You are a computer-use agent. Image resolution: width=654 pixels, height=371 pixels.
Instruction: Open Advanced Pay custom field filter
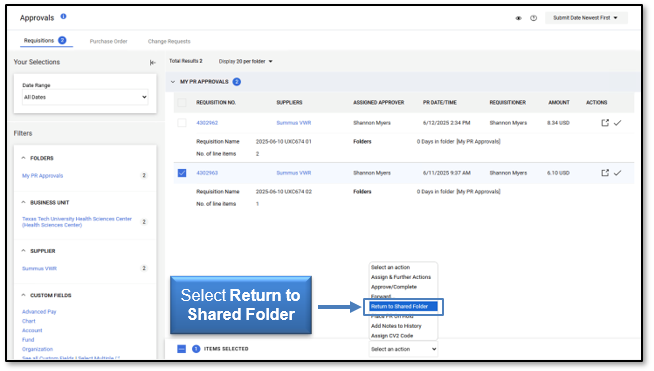click(x=39, y=312)
